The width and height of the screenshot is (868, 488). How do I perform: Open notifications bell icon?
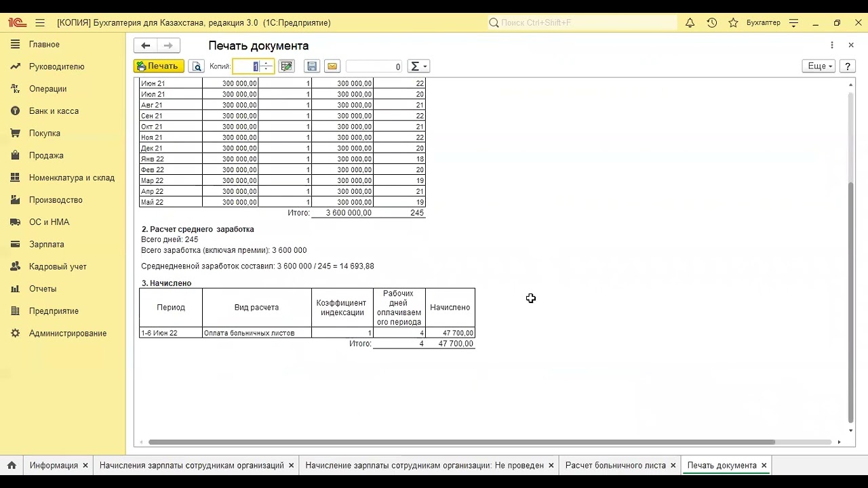(690, 22)
